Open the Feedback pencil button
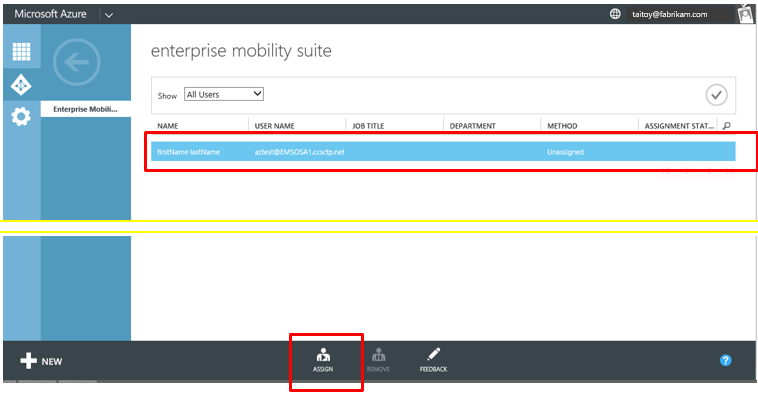Image resolution: width=758 pixels, height=396 pixels. [x=433, y=360]
